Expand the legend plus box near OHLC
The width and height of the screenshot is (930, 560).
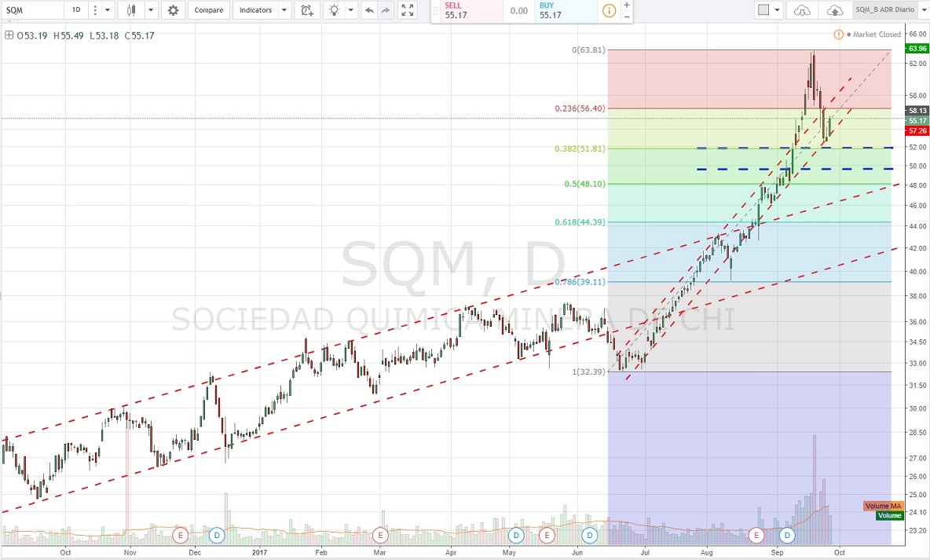tap(9, 35)
